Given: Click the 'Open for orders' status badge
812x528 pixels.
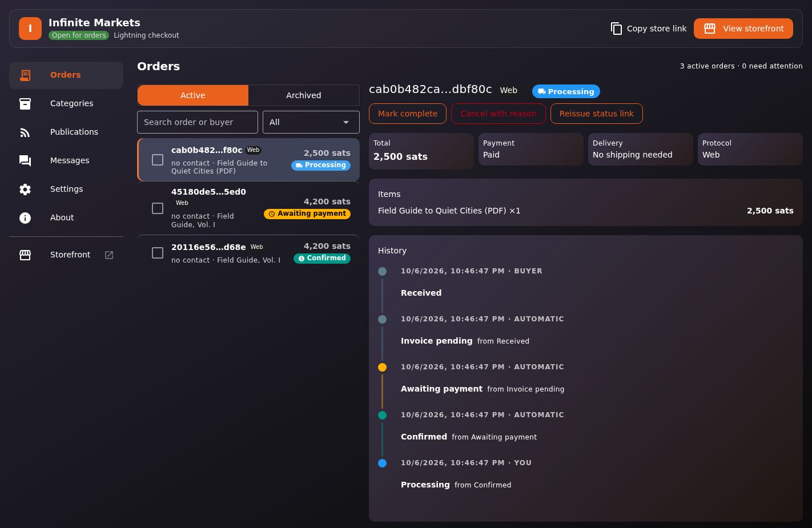Looking at the screenshot, I should point(79,35).
